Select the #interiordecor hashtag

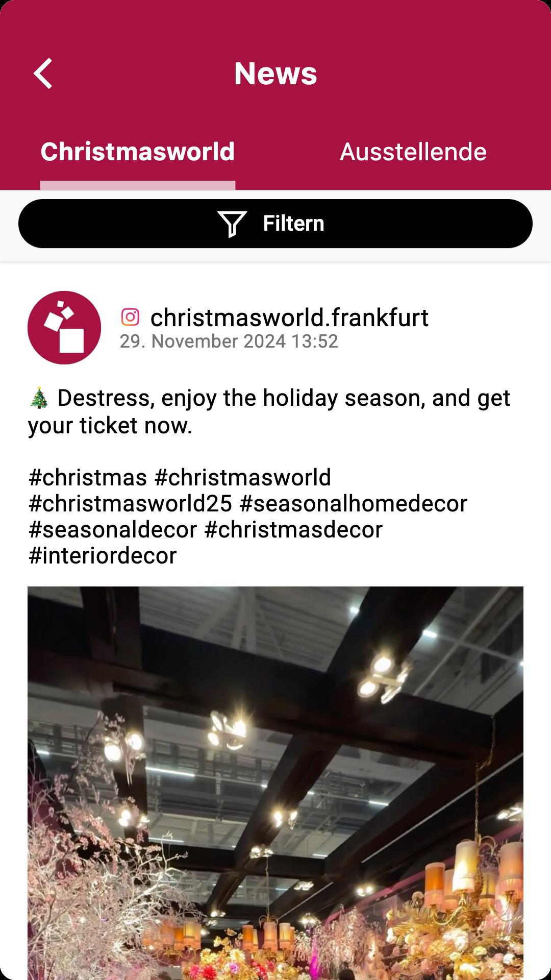(x=103, y=556)
